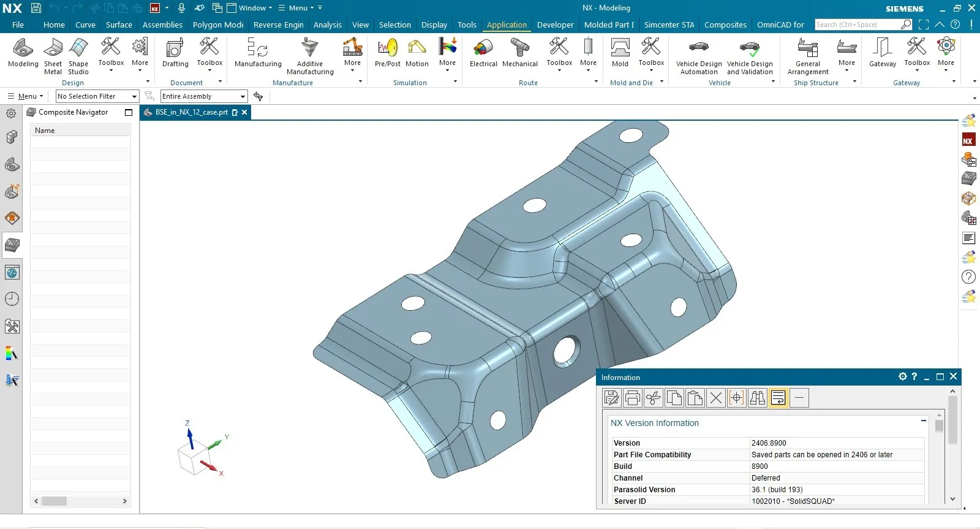This screenshot has height=529, width=980.
Task: Close the BSE_in_NX_12_case.prt tab
Action: coord(244,112)
